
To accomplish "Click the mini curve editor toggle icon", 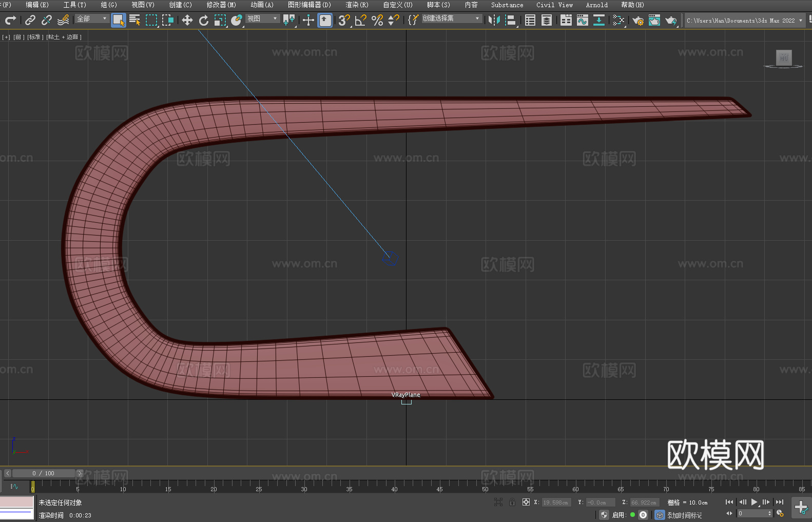I will point(14,487).
